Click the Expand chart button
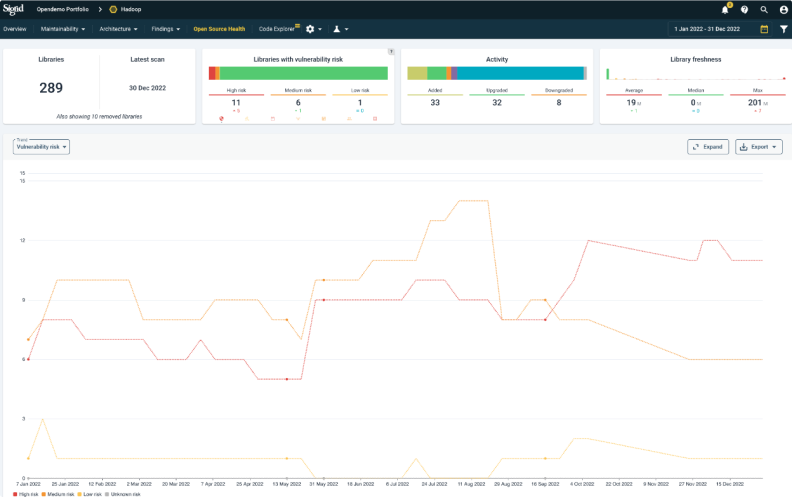 (708, 147)
